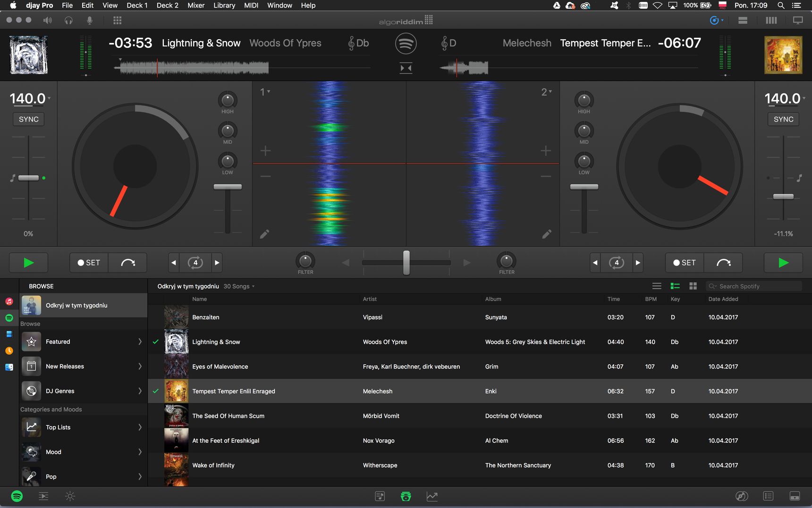The height and width of the screenshot is (508, 812).
Task: Open the Mixer menu
Action: point(196,5)
